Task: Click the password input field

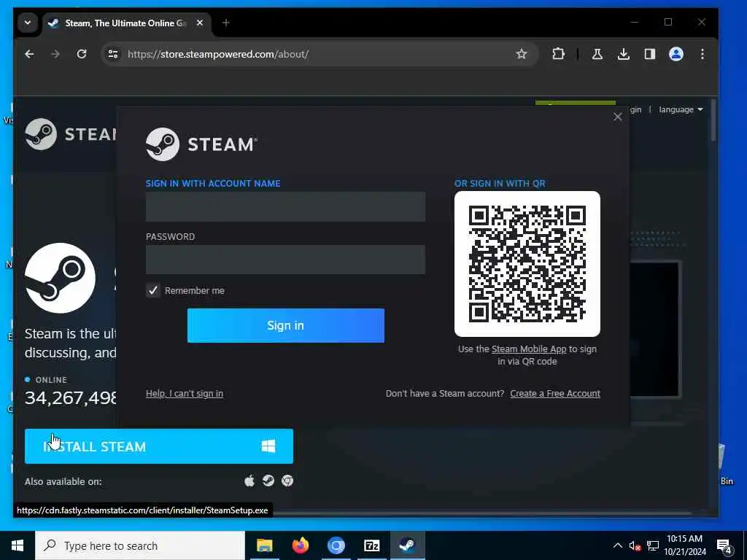Action: (285, 260)
